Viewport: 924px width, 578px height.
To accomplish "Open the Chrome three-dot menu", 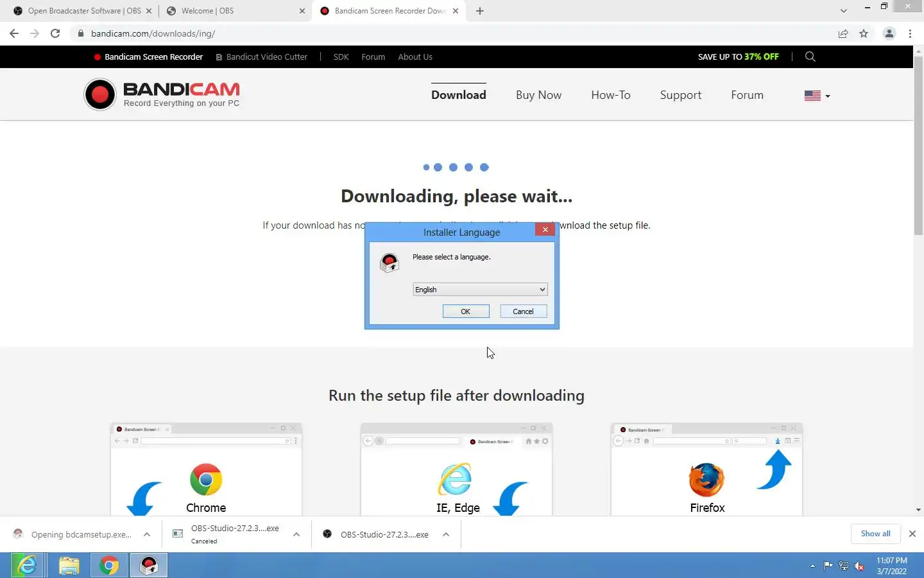I will point(910,33).
